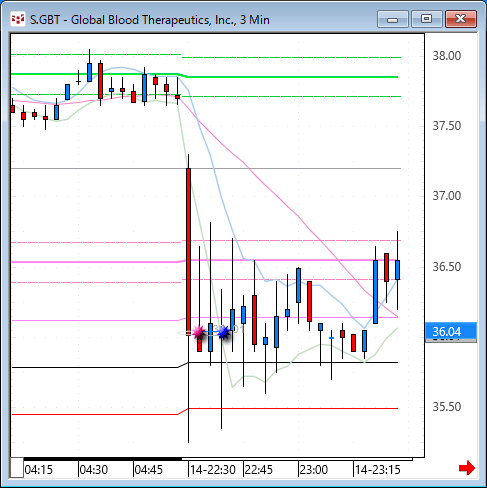
Task: Maximize the S.GBT chart window
Action: click(427, 19)
